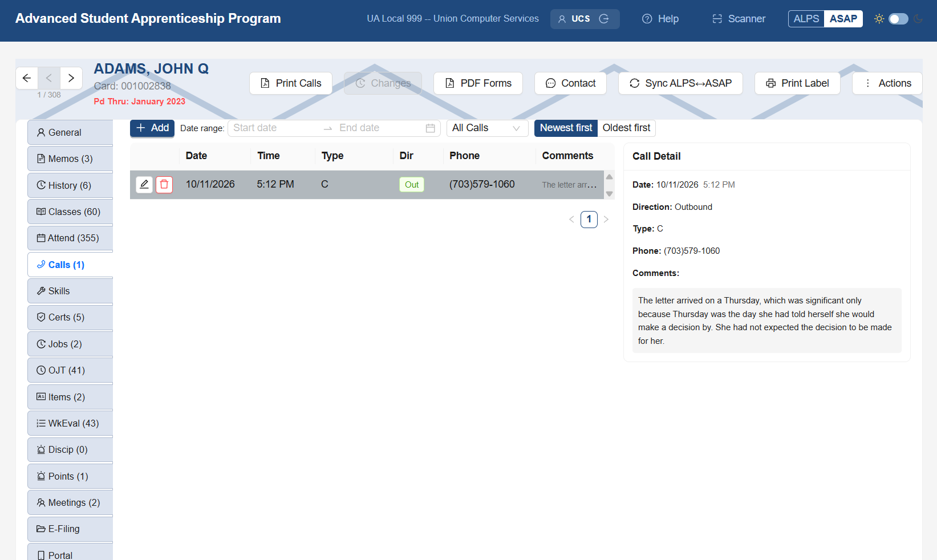Expand the Actions menu
Viewport: 937px width, 560px height.
[887, 83]
